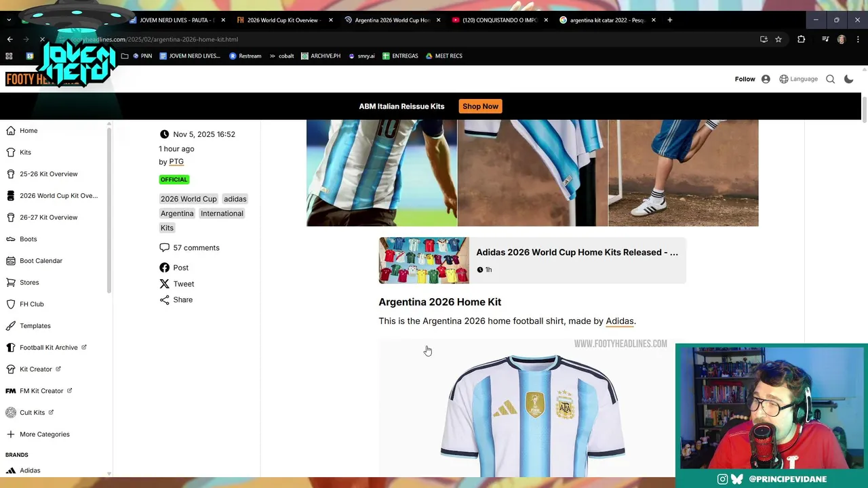Open 25-26 Kit Overview sidebar link
The width and height of the screenshot is (868, 488).
point(42,174)
